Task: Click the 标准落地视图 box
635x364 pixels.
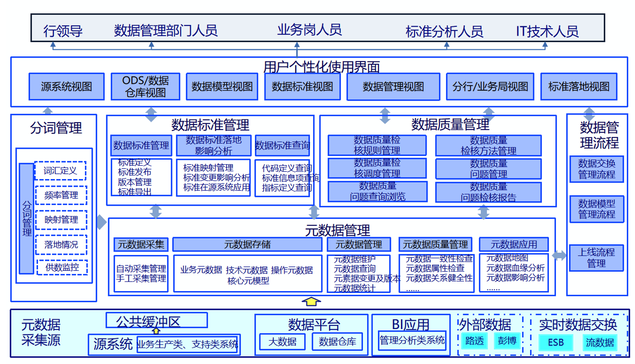Action: tap(579, 87)
